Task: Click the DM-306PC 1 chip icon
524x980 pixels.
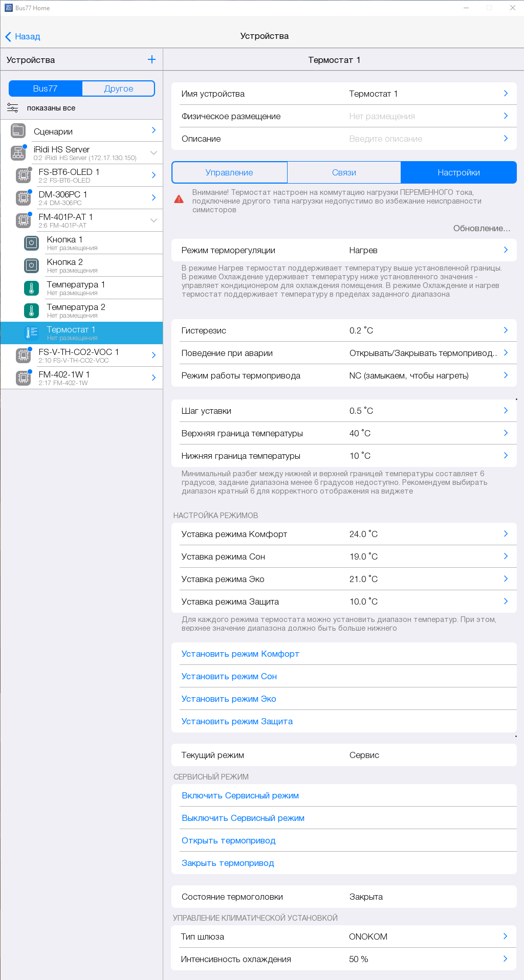Action: tap(23, 198)
